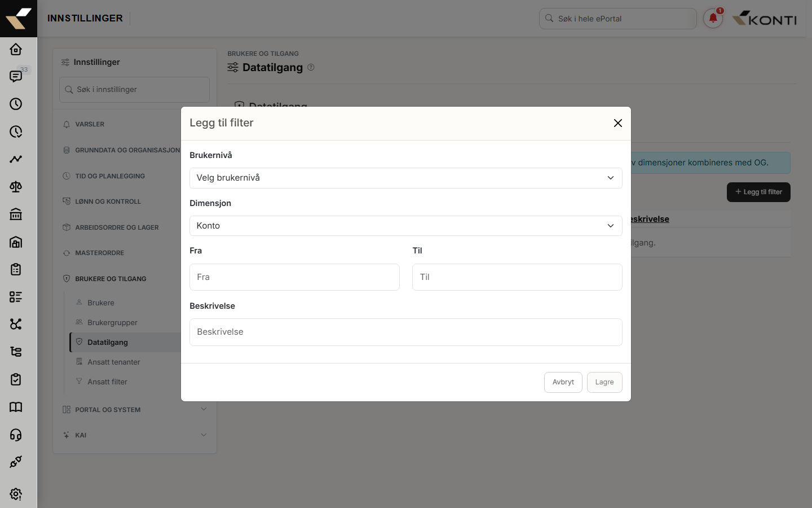The image size is (812, 508).
Task: Open messages chat icon with badge
Action: 16,76
